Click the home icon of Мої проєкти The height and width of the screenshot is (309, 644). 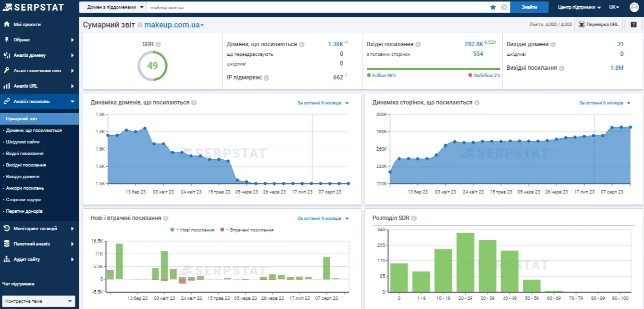(x=6, y=24)
